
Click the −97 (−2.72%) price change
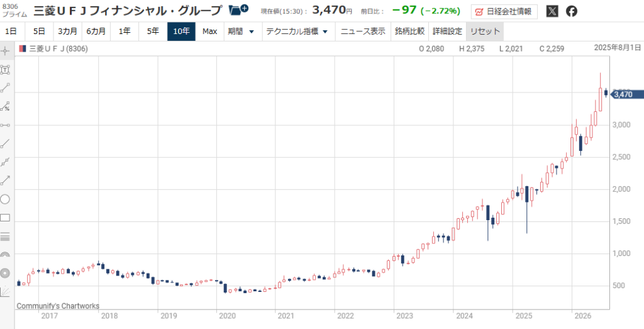426,11
